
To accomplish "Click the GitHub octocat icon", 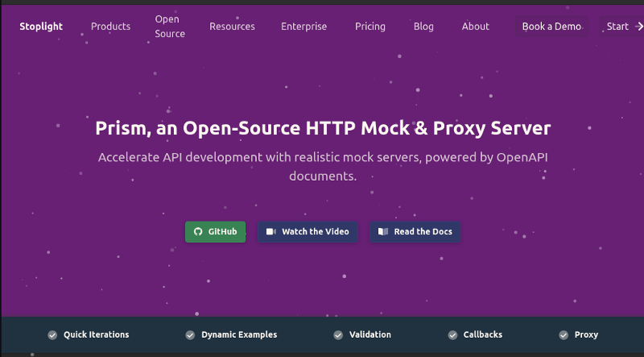I will (198, 232).
